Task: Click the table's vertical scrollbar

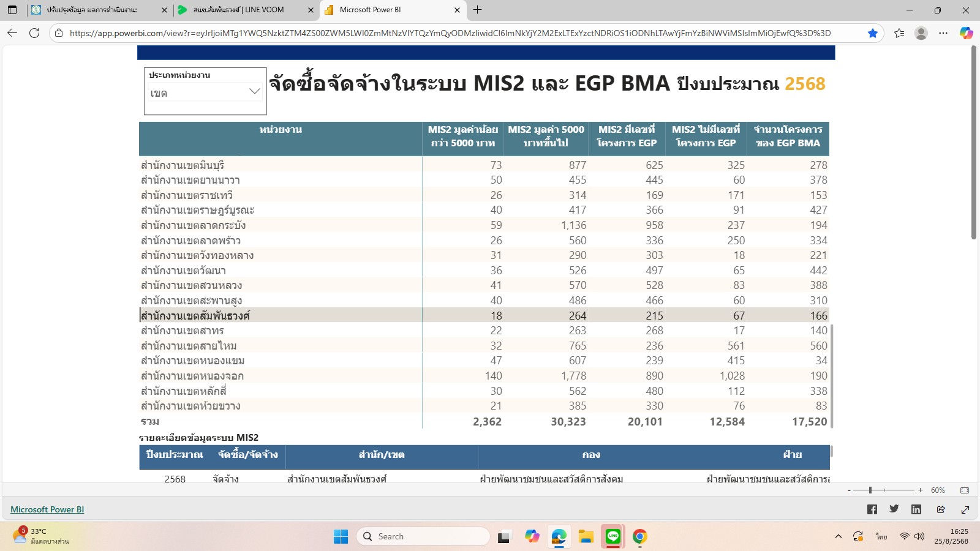Action: [832, 376]
